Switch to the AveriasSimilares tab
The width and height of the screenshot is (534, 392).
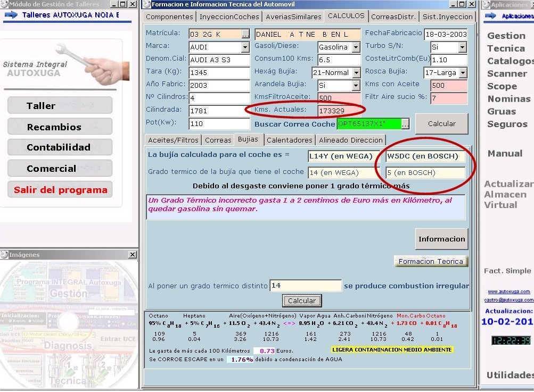[293, 16]
